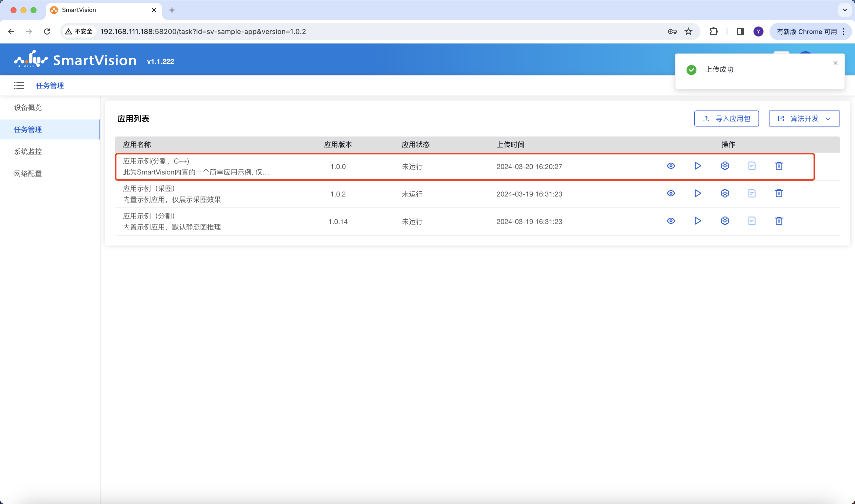This screenshot has height=504, width=855.
Task: Open log document for 应用示例（采图）
Action: pyautogui.click(x=752, y=193)
